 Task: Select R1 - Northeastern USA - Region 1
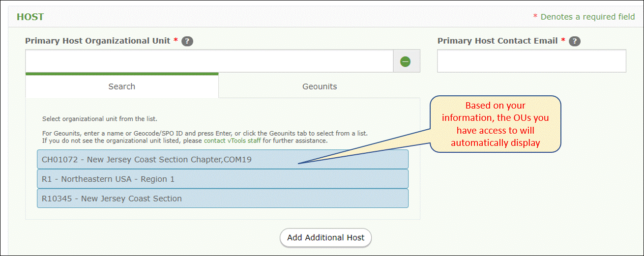(x=223, y=179)
